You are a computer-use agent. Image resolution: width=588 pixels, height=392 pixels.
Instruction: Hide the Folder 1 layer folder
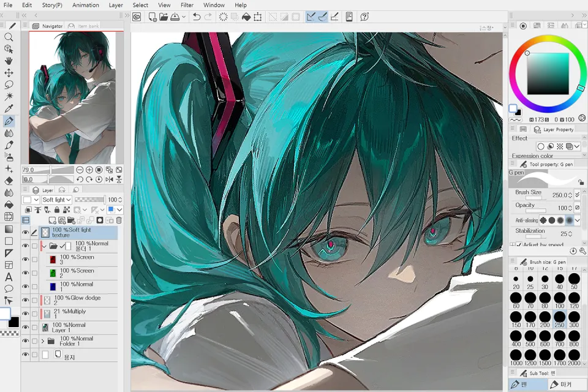25,341
